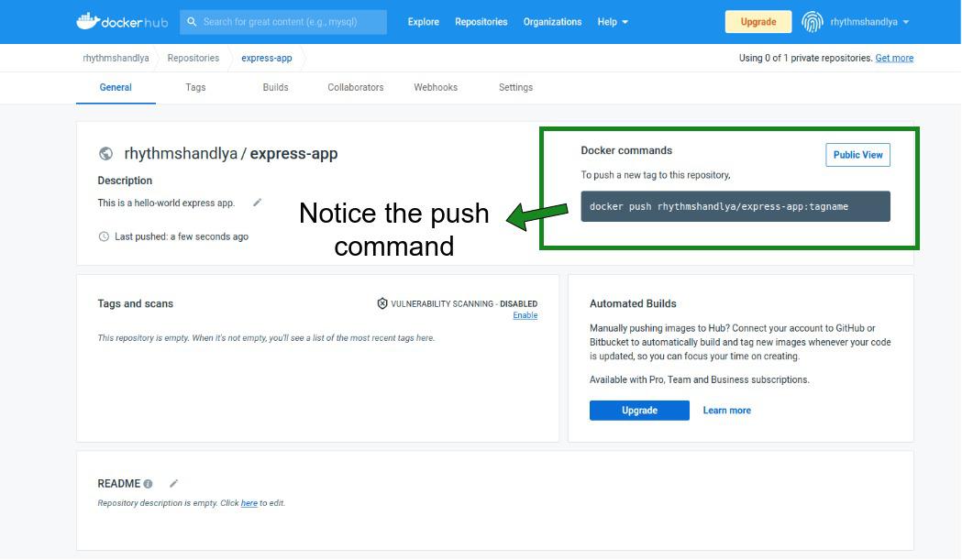Screen dimensions: 962x560
Task: Edit description using the pencil icon
Action: (x=257, y=203)
